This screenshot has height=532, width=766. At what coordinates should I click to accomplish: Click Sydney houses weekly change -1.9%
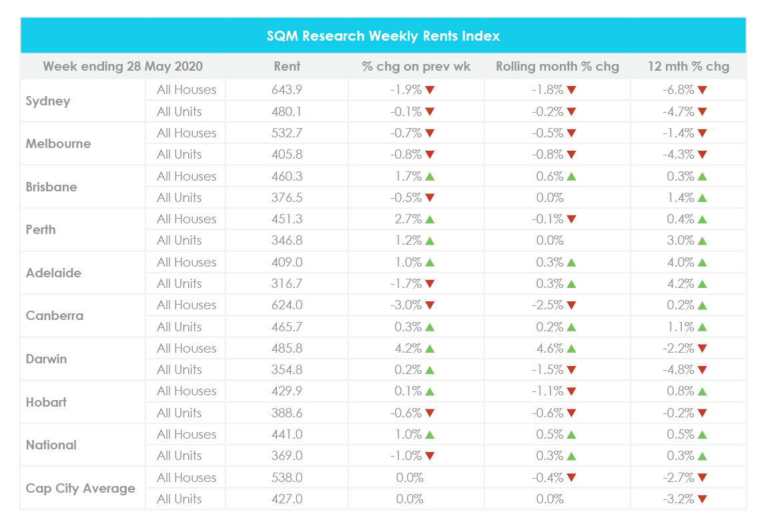tap(406, 90)
